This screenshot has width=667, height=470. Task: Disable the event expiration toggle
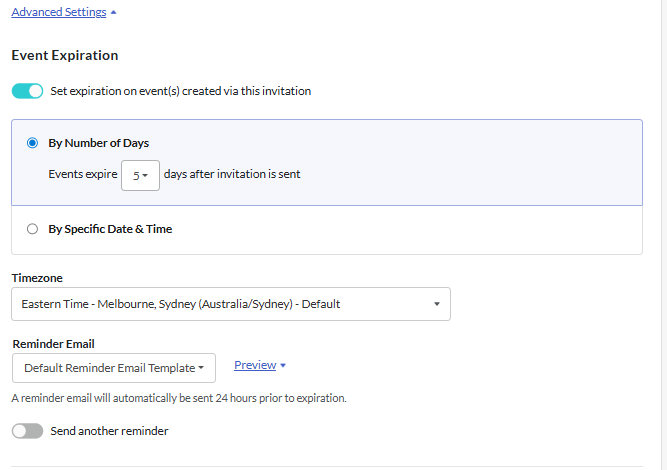pyautogui.click(x=27, y=91)
